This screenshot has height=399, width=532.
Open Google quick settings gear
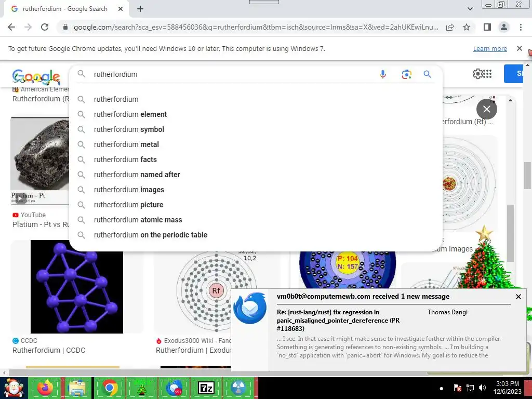pos(477,74)
